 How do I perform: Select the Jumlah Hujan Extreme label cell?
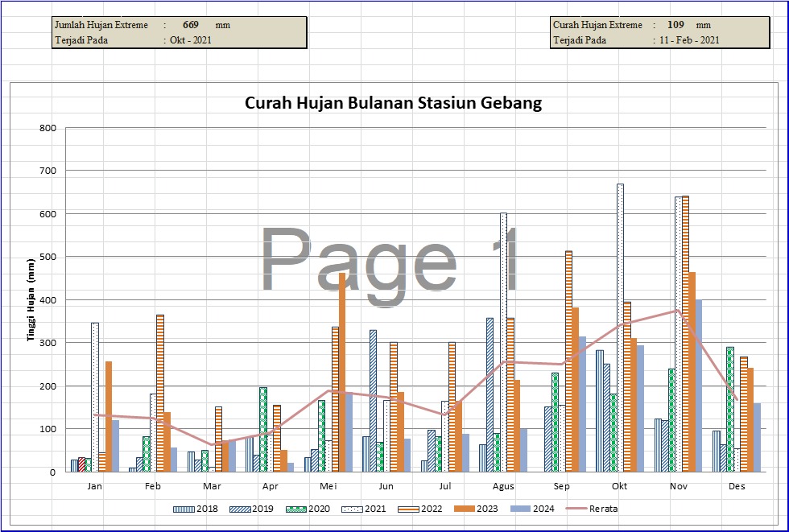coord(101,25)
